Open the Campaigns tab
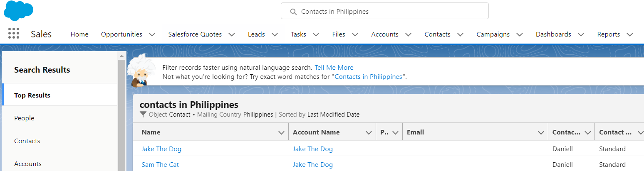 pyautogui.click(x=493, y=34)
